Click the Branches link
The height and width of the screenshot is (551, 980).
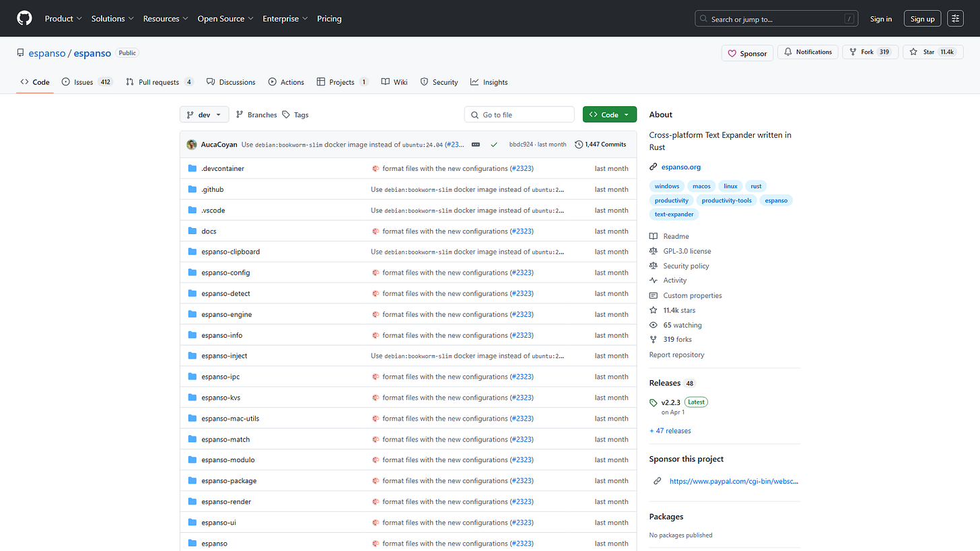256,115
